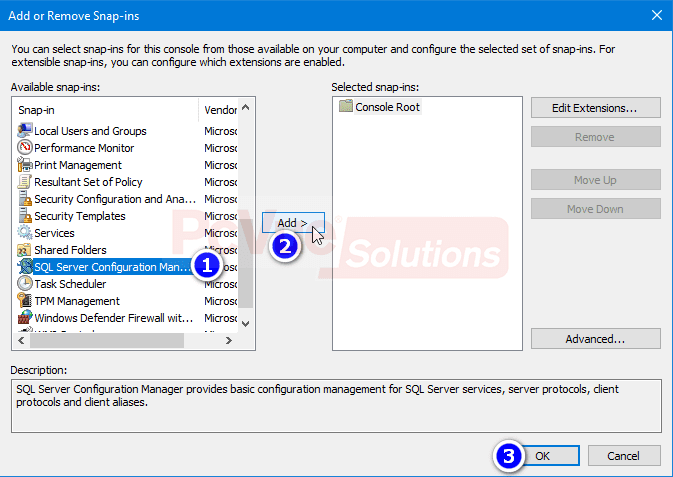Click the Resultant Set of Policy icon
Viewport: 673px width, 477px height.
point(24,182)
